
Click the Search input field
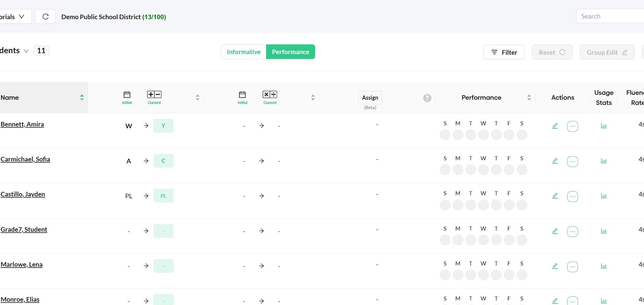point(610,16)
